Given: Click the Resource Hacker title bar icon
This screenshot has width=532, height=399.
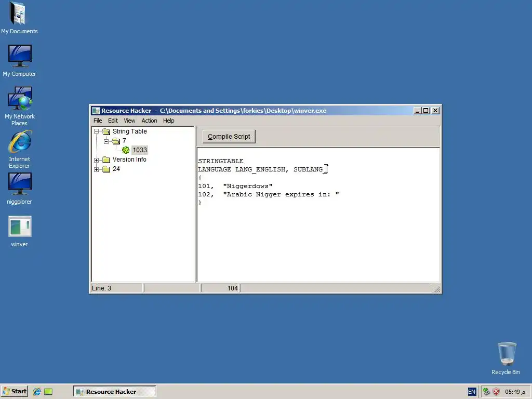Looking at the screenshot, I should tap(96, 111).
